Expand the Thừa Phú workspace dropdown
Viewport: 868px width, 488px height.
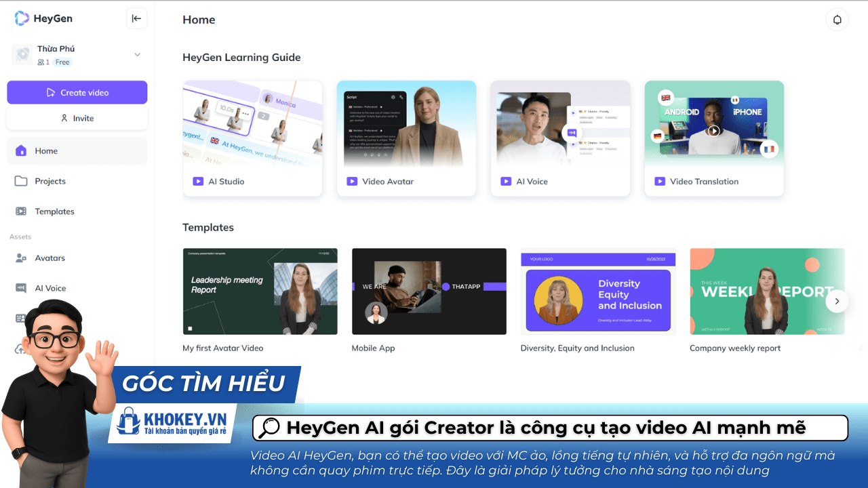pos(137,55)
